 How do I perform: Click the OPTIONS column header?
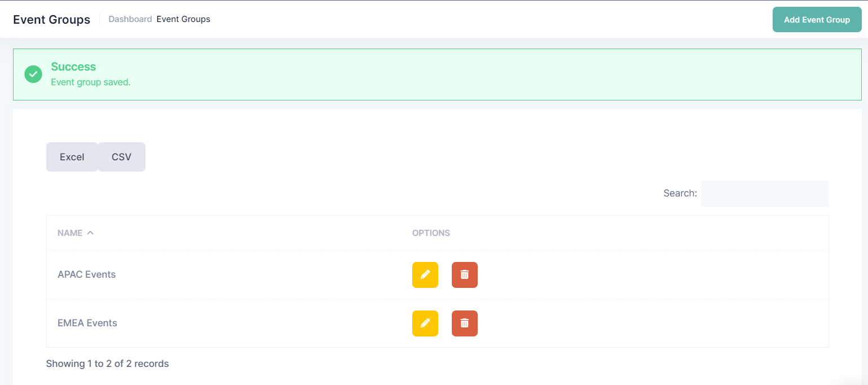431,233
